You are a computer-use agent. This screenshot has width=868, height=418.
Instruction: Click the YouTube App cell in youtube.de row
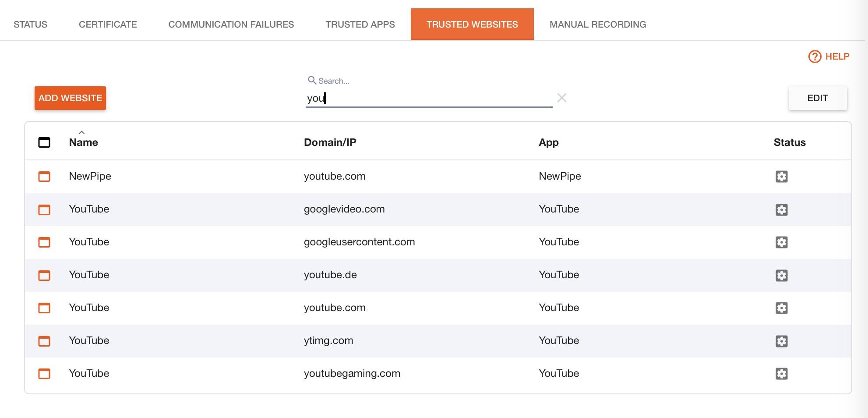559,275
